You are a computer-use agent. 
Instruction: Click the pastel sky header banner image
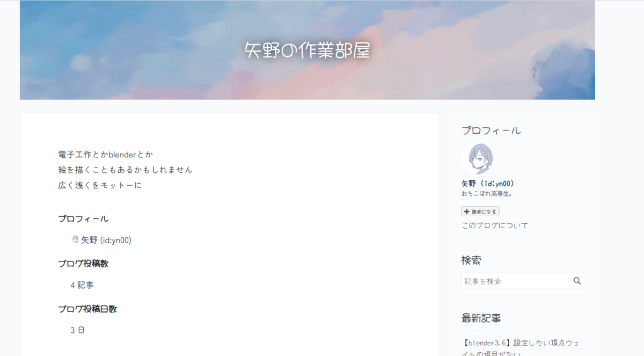(308, 50)
